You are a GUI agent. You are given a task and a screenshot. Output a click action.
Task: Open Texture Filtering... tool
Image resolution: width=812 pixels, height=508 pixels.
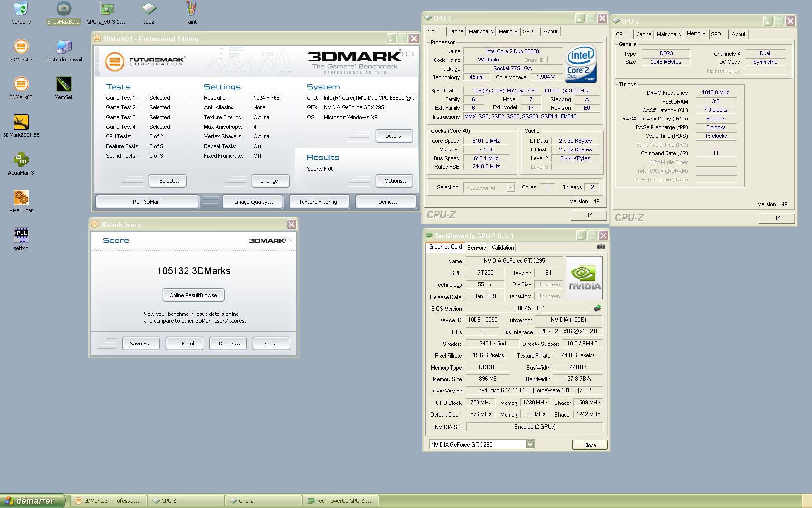click(x=320, y=202)
